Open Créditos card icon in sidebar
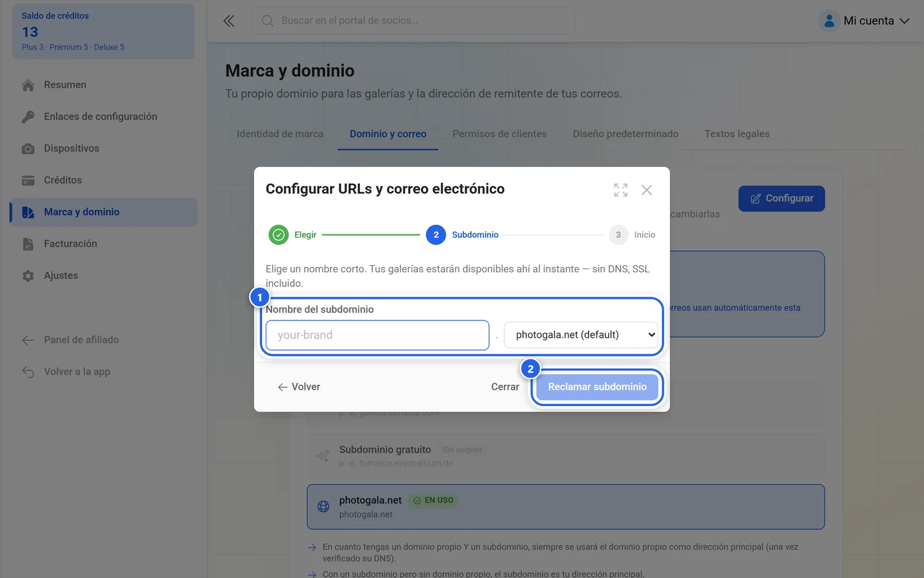The width and height of the screenshot is (924, 578). click(x=28, y=180)
